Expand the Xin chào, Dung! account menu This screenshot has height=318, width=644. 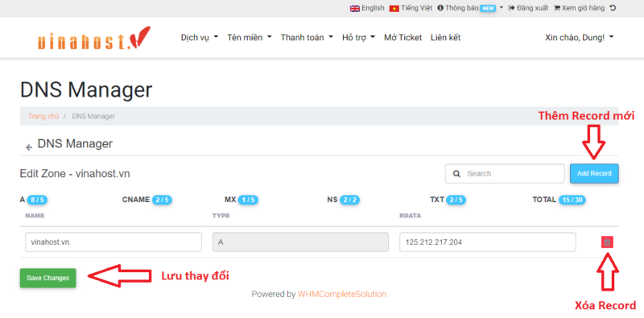tap(579, 37)
